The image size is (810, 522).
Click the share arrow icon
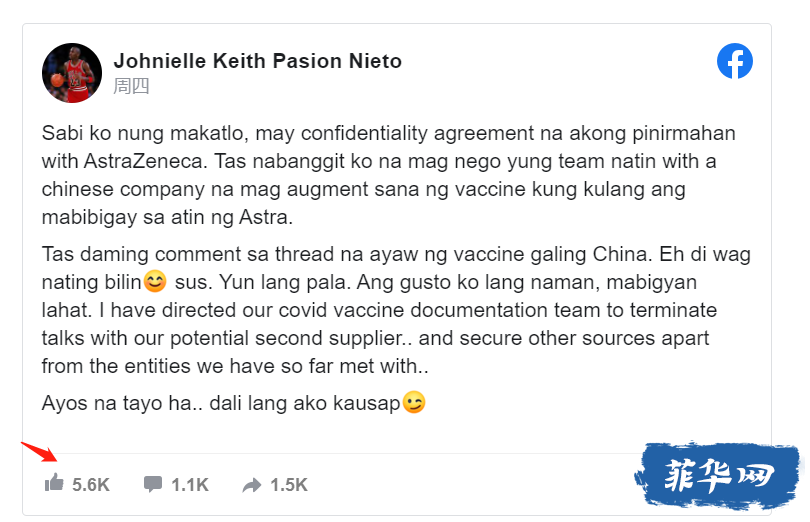pyautogui.click(x=252, y=485)
